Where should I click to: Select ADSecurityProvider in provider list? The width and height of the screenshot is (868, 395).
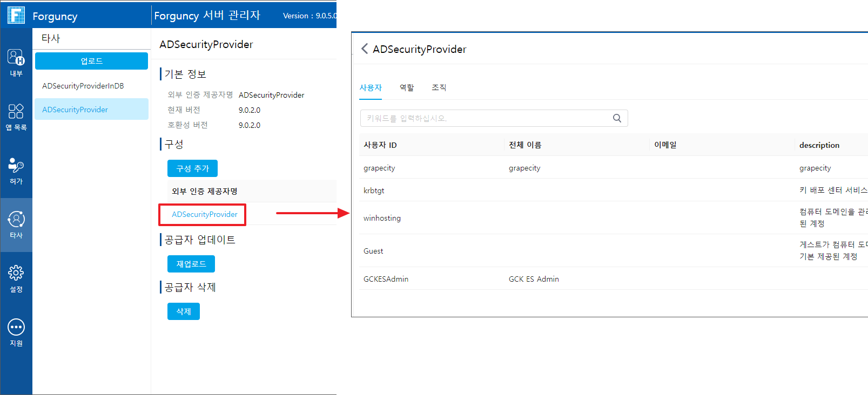point(91,109)
